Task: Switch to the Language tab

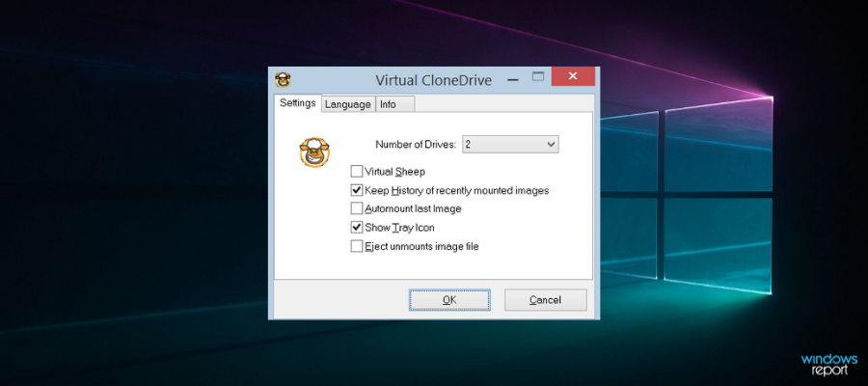Action: 347,104
